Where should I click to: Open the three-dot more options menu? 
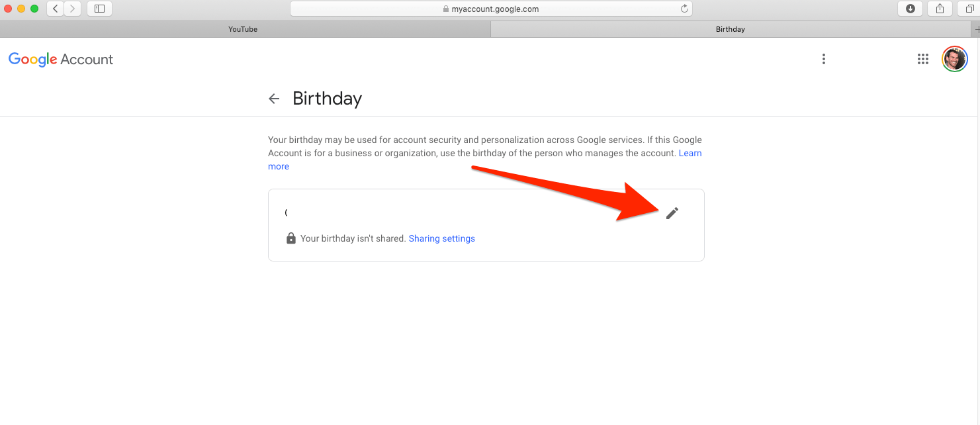[x=824, y=59]
